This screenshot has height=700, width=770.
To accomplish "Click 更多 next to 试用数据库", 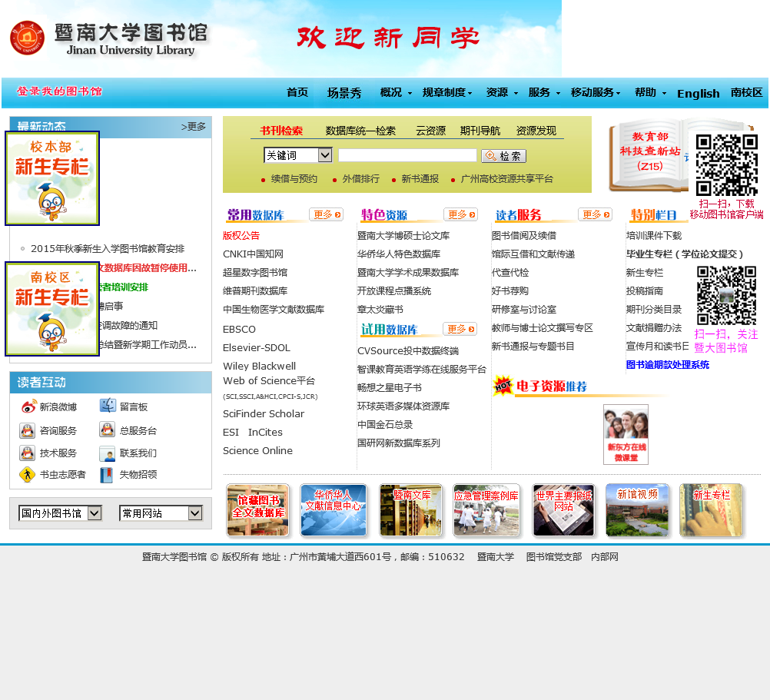I will pos(460,329).
